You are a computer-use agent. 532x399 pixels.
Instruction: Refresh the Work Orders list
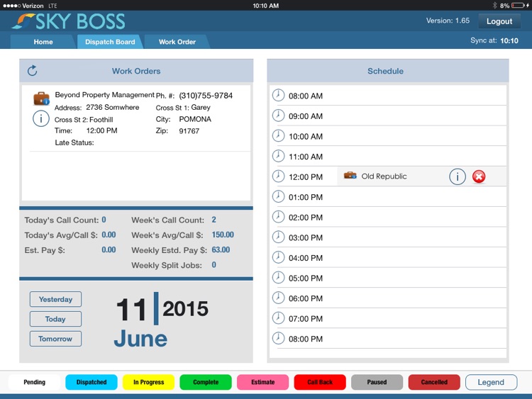pyautogui.click(x=32, y=70)
